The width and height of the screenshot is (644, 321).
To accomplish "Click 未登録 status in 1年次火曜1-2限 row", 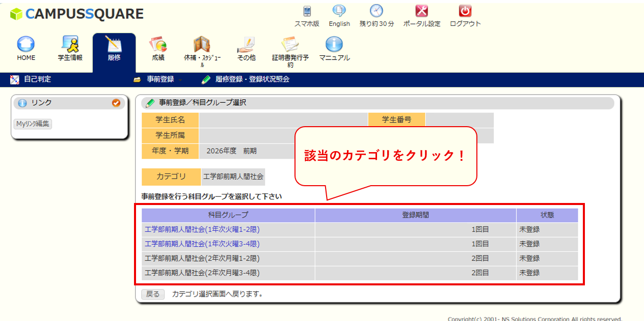I will (529, 229).
